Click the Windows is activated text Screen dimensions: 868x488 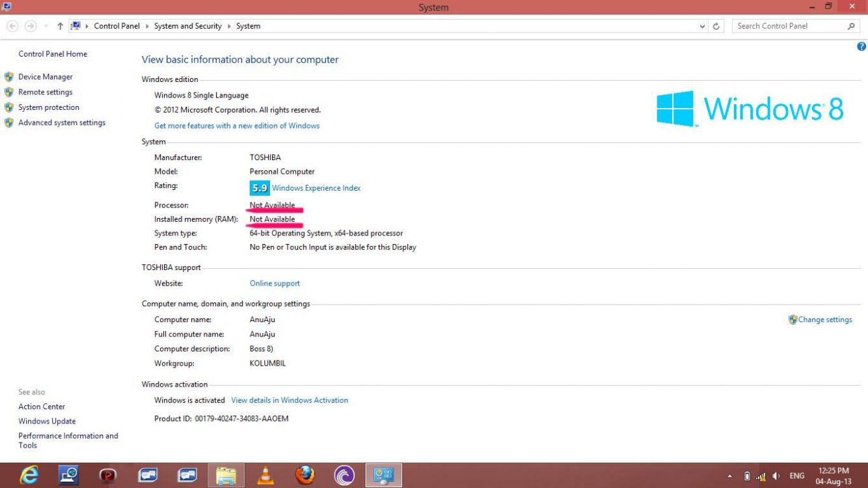(189, 400)
